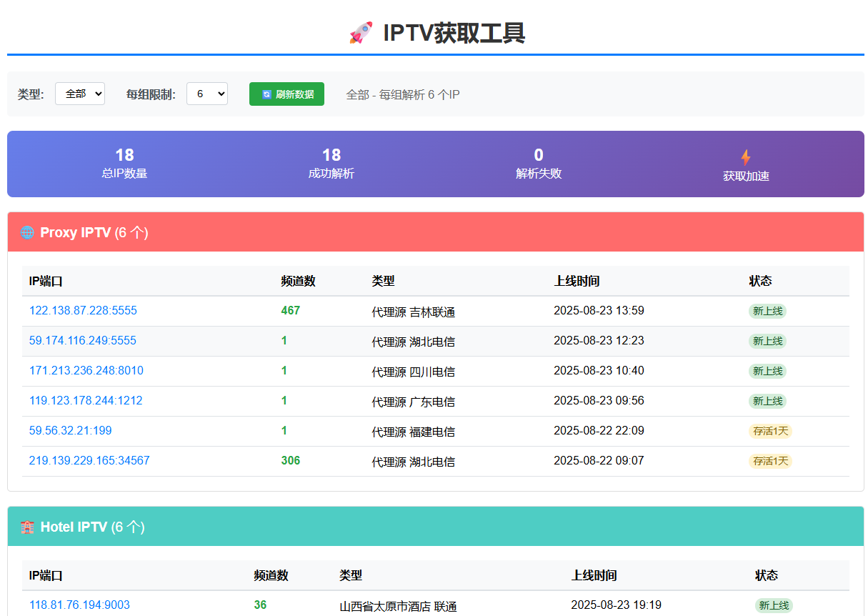Click the 获取加速 stat label
Viewport: 868px width, 616px height.
click(746, 177)
